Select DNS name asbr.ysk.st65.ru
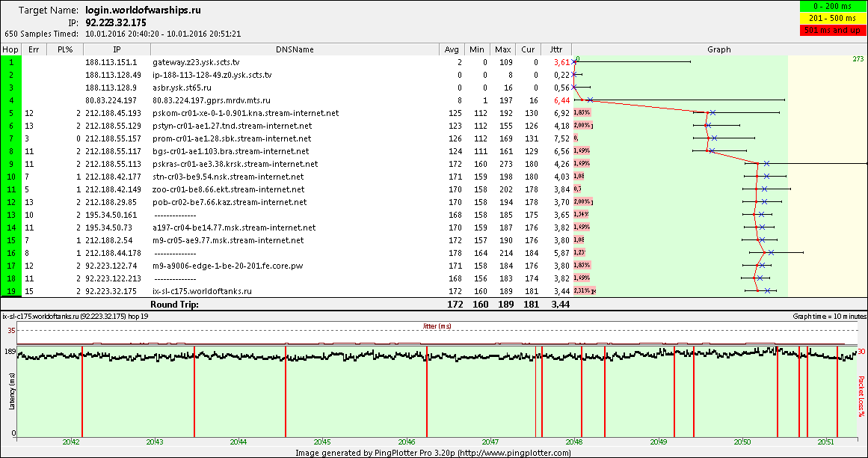This screenshot has height=458, width=868. point(182,88)
